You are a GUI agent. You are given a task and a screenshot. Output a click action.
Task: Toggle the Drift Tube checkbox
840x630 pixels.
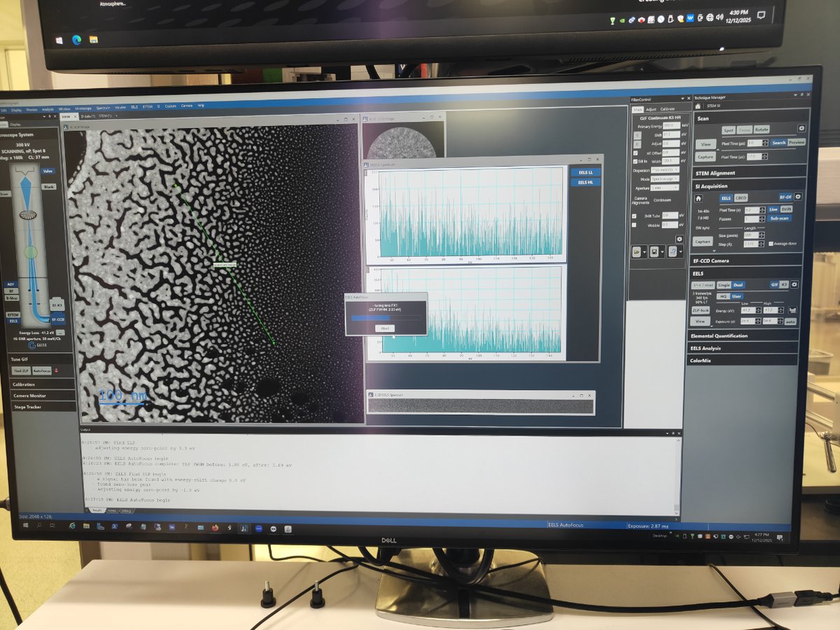pyautogui.click(x=635, y=216)
